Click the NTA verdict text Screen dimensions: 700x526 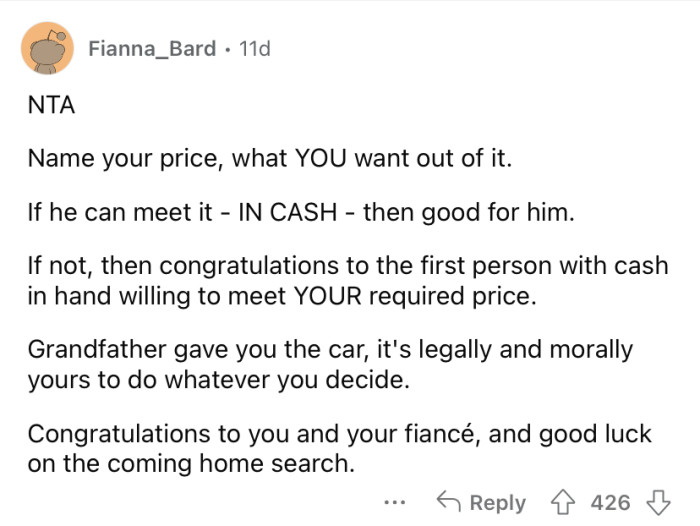click(x=52, y=105)
